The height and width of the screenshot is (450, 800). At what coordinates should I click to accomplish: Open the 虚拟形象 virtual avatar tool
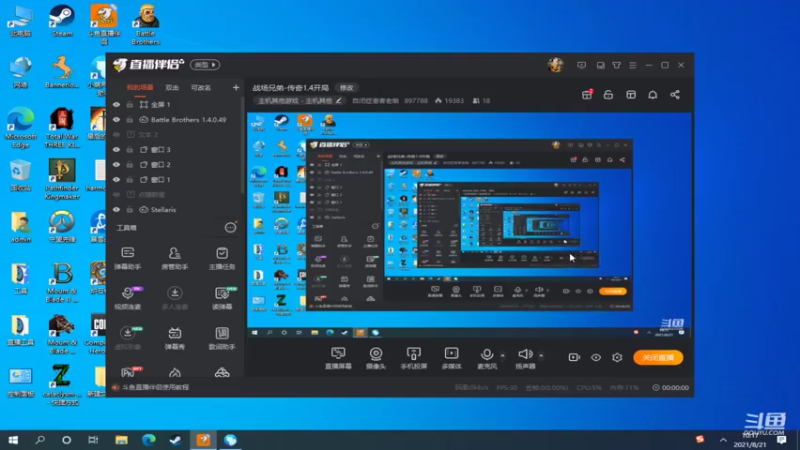[128, 338]
